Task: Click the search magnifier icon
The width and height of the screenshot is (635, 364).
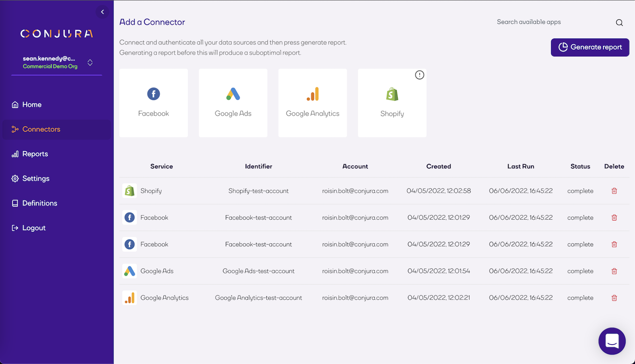Action: (x=619, y=23)
